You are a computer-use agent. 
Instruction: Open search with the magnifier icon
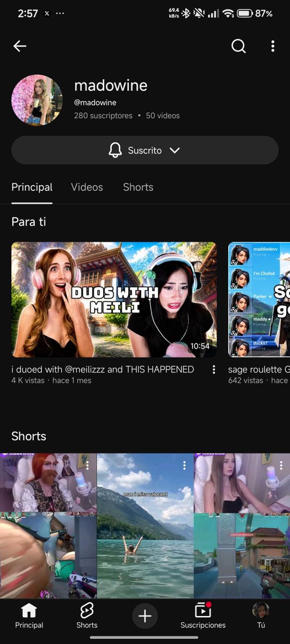[238, 46]
